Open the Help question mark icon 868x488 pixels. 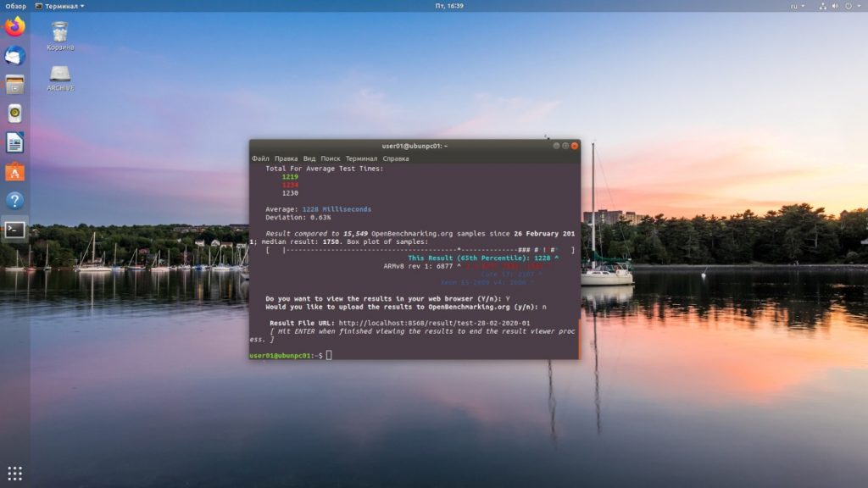(x=15, y=200)
